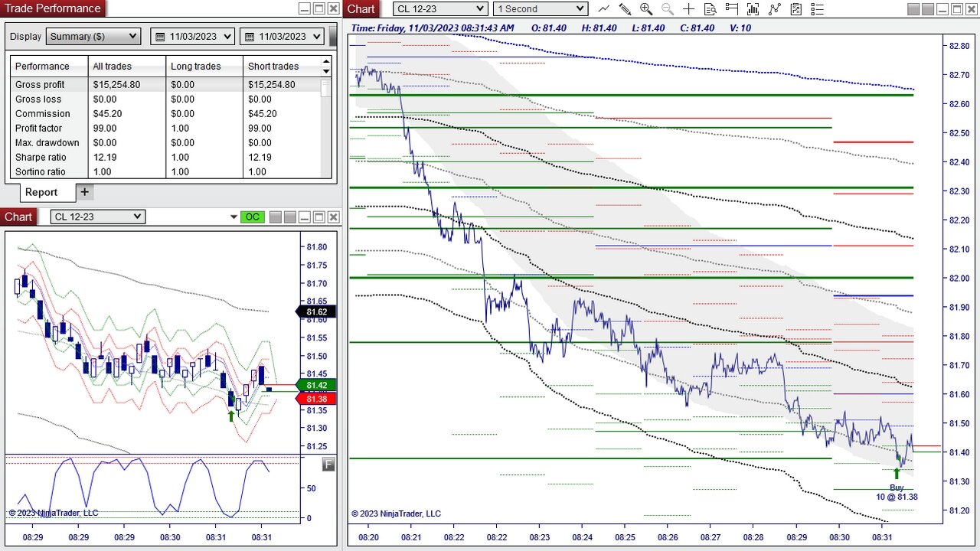Click second link square on main chart
This screenshot has height=551, width=980.
pyautogui.click(x=928, y=8)
